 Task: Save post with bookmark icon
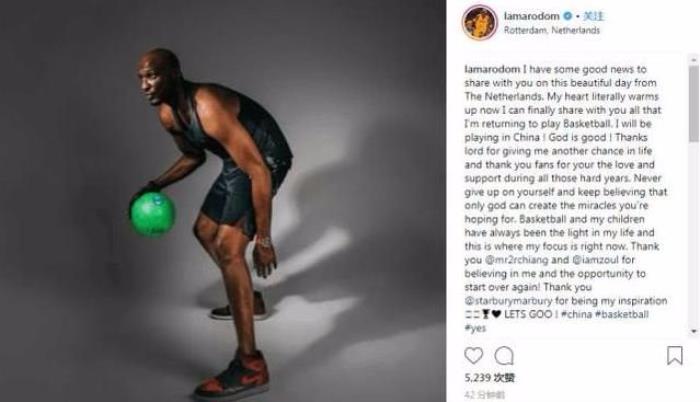675,356
